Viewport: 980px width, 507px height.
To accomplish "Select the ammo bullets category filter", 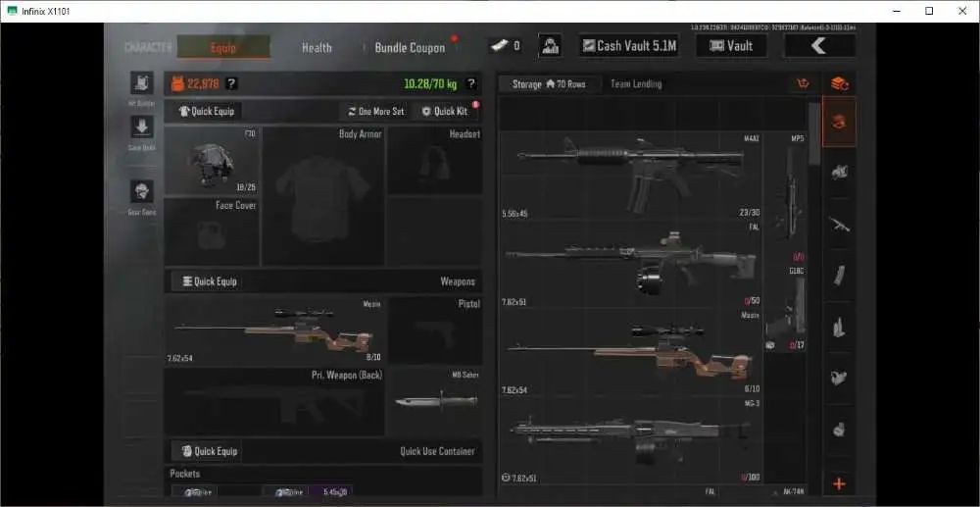I will click(x=839, y=326).
